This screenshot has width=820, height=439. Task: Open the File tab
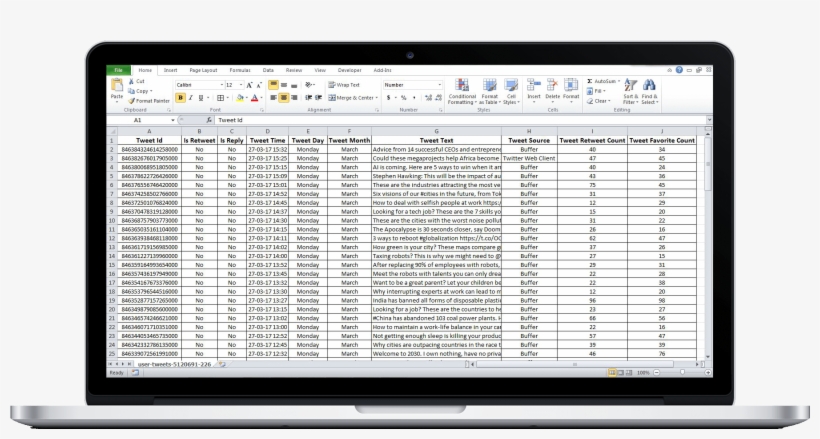coord(119,70)
